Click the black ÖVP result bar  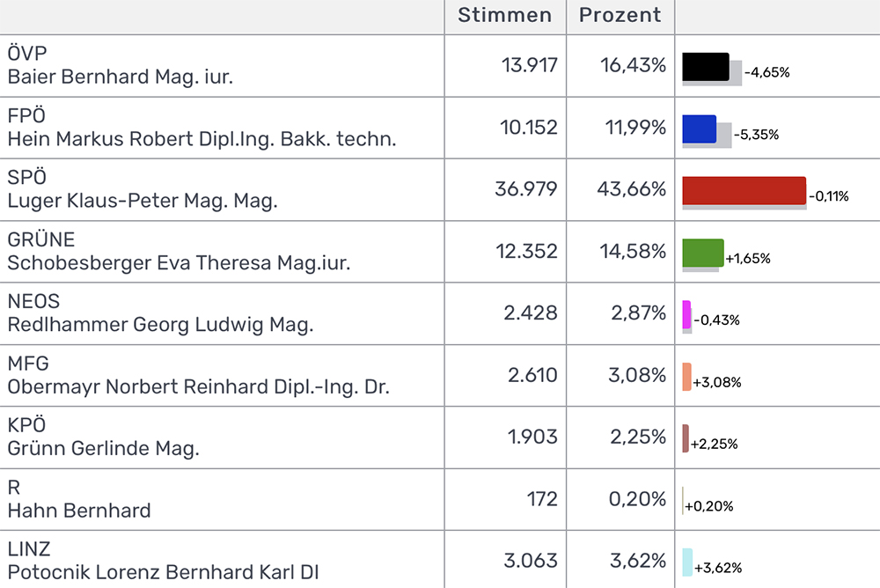pyautogui.click(x=705, y=67)
